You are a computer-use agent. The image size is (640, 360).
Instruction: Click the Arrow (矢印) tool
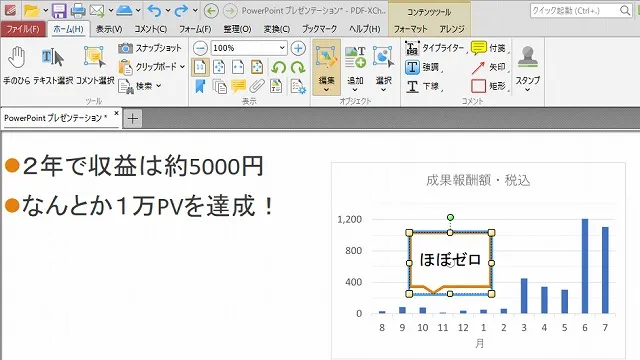tap(489, 67)
